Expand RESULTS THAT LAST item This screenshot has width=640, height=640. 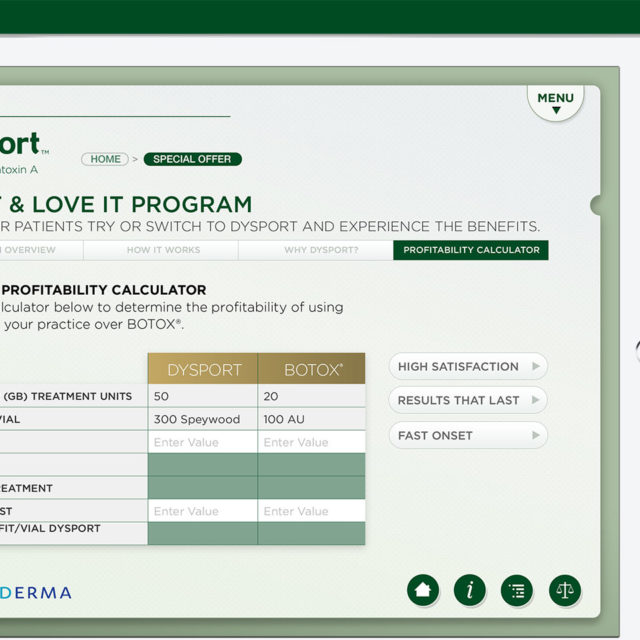(x=468, y=400)
